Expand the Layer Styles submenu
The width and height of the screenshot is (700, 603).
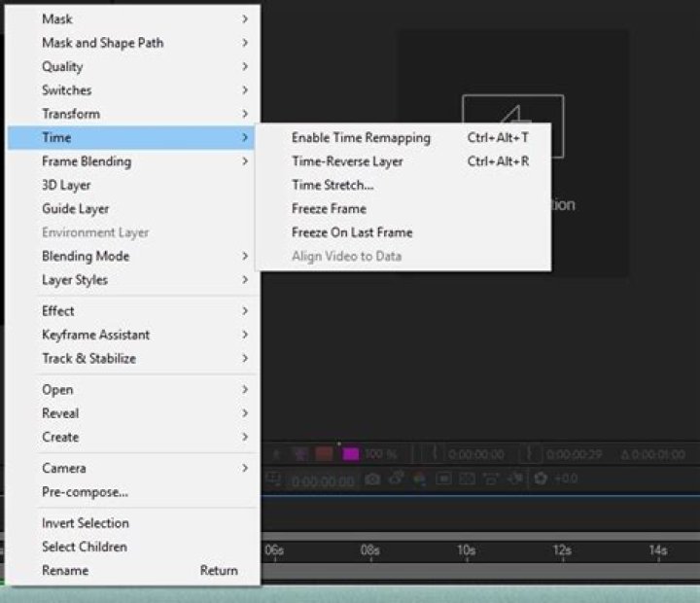(x=75, y=280)
